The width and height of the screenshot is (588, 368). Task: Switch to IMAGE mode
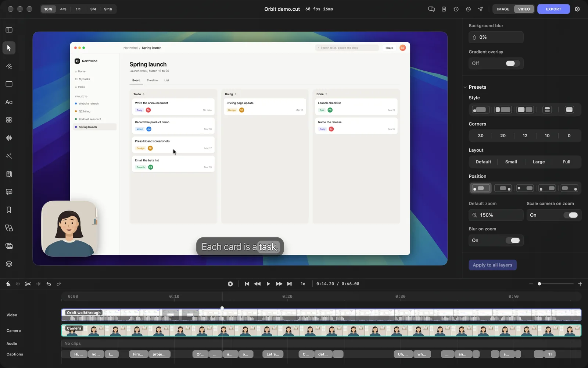click(503, 9)
